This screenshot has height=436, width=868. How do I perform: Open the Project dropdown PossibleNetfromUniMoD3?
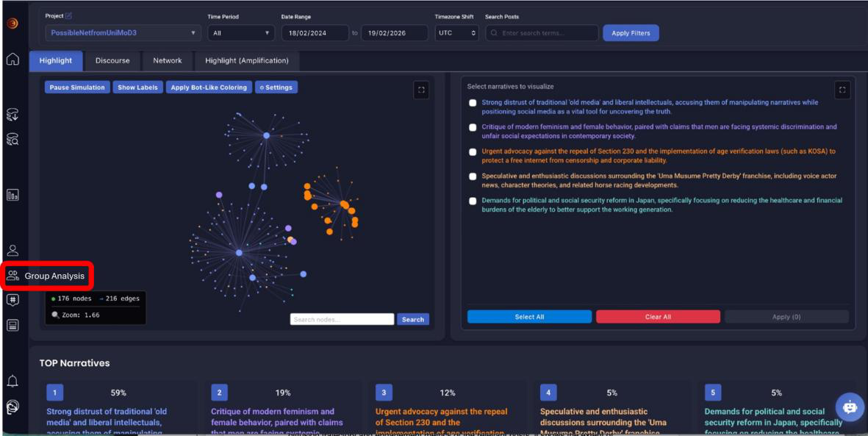point(123,32)
